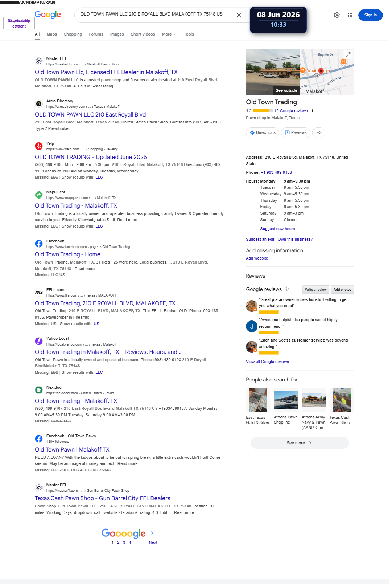Switch to the Images tab

(117, 34)
